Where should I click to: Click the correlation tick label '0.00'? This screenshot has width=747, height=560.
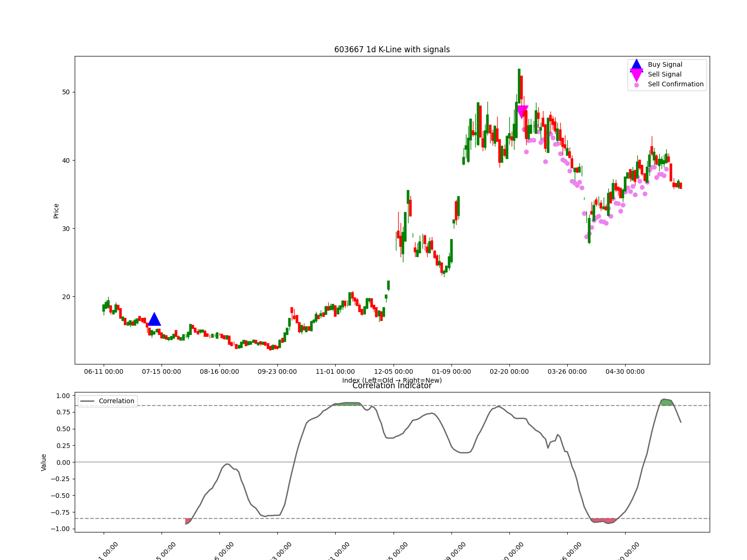[63, 462]
